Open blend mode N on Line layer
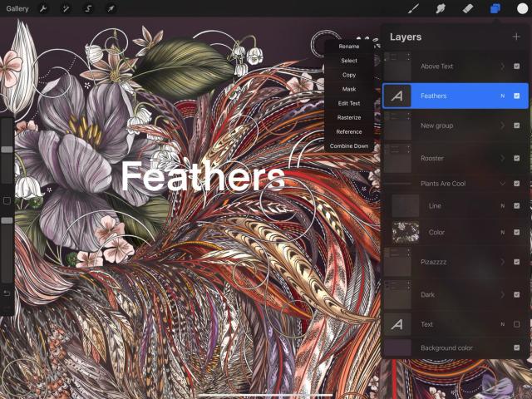Viewport: 532px width, 399px height. coord(502,205)
